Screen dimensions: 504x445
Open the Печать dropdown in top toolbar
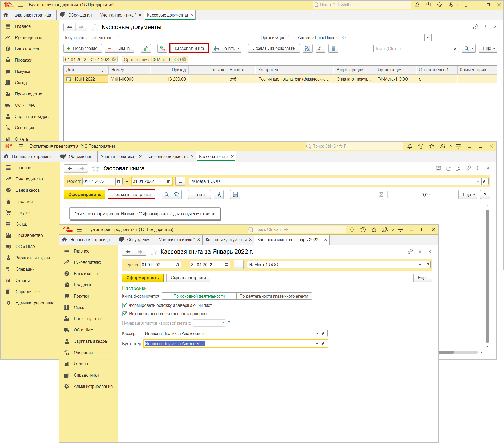[227, 49]
